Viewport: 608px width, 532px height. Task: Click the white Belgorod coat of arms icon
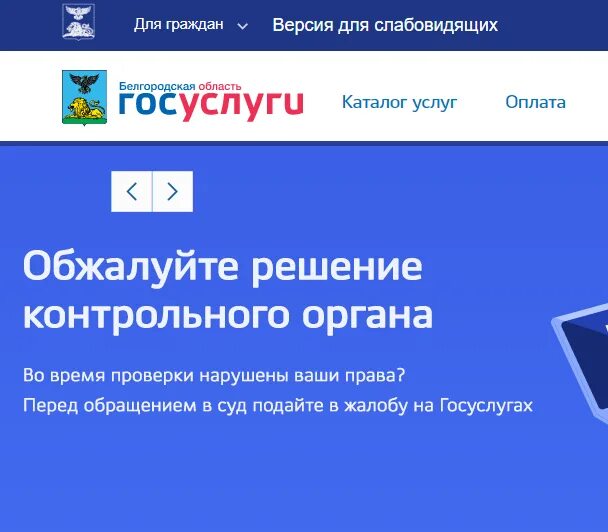click(79, 22)
